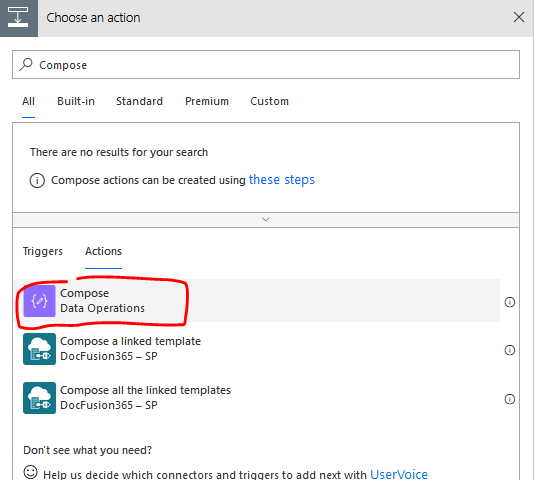Switch to the Premium tab

207,101
